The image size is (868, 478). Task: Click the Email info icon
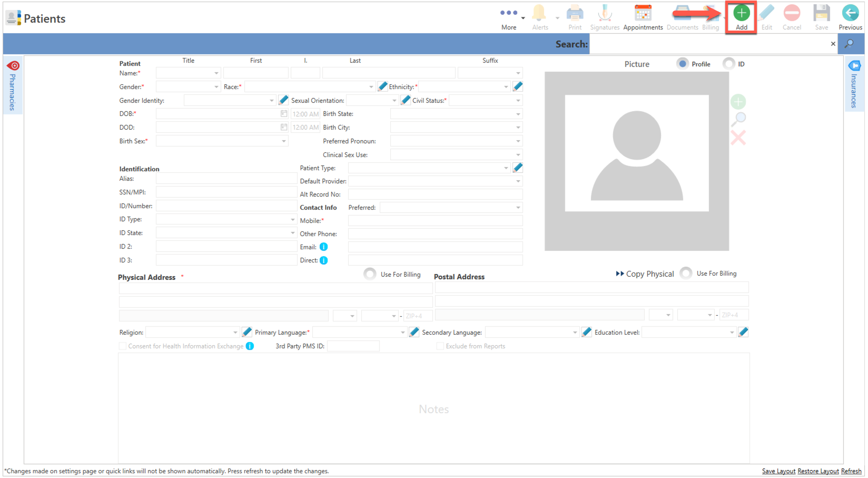tap(323, 247)
